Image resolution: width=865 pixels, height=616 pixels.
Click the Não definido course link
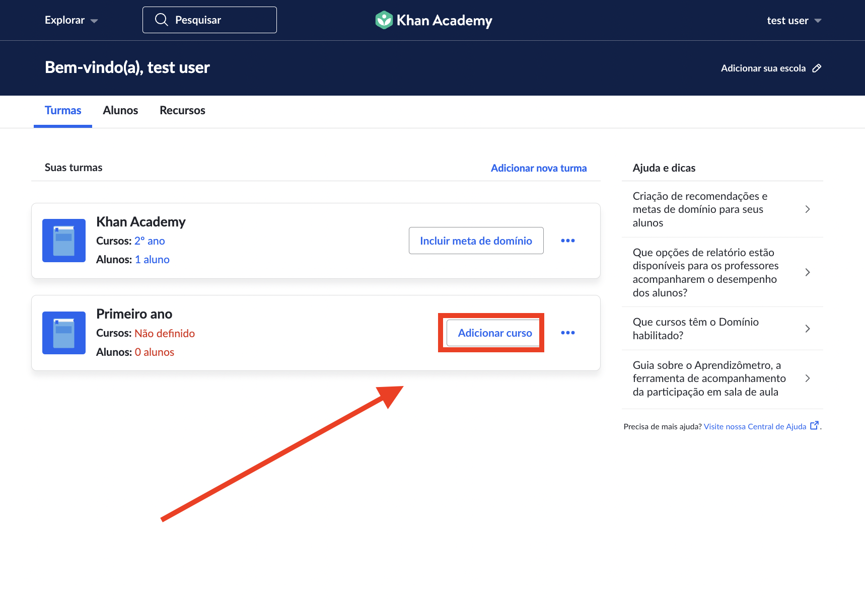point(165,333)
